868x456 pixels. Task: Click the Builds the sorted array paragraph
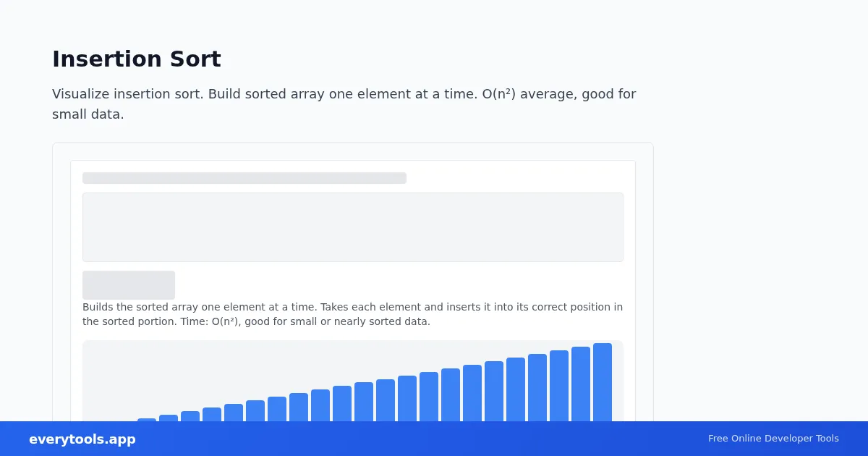pos(353,314)
